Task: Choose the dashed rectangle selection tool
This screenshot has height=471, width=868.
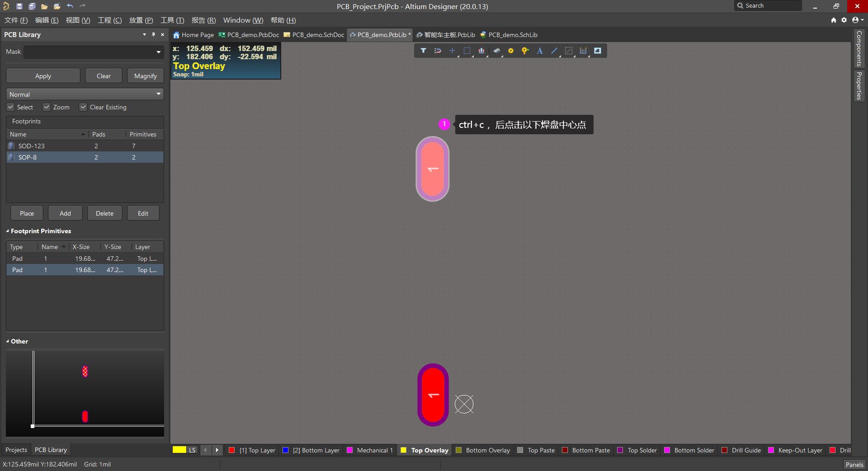Action: tap(467, 51)
